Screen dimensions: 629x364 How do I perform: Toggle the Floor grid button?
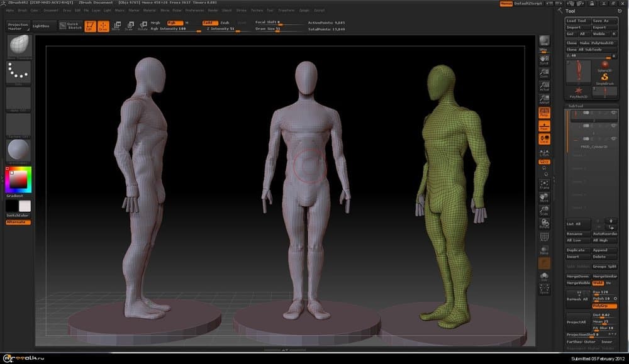pos(544,126)
